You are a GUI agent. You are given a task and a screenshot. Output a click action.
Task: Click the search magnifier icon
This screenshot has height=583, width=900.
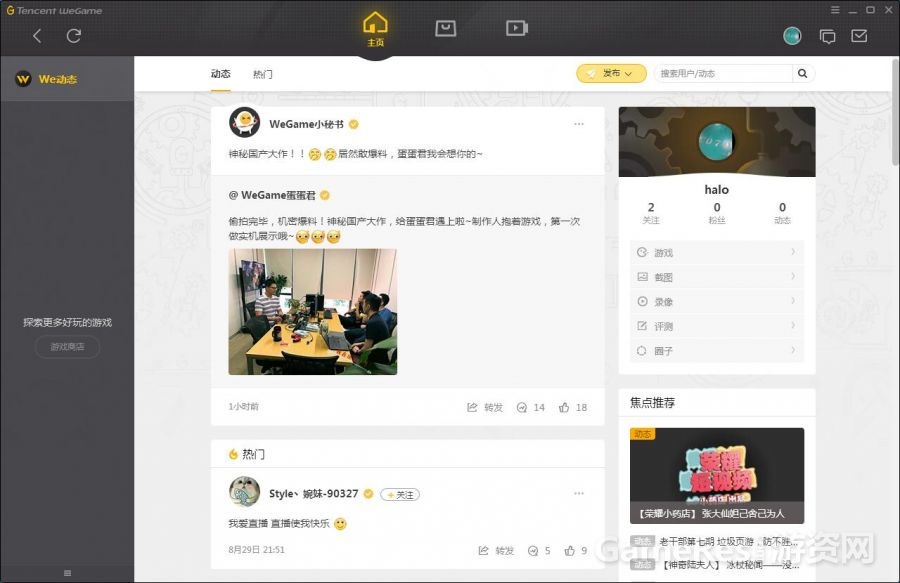(x=802, y=73)
